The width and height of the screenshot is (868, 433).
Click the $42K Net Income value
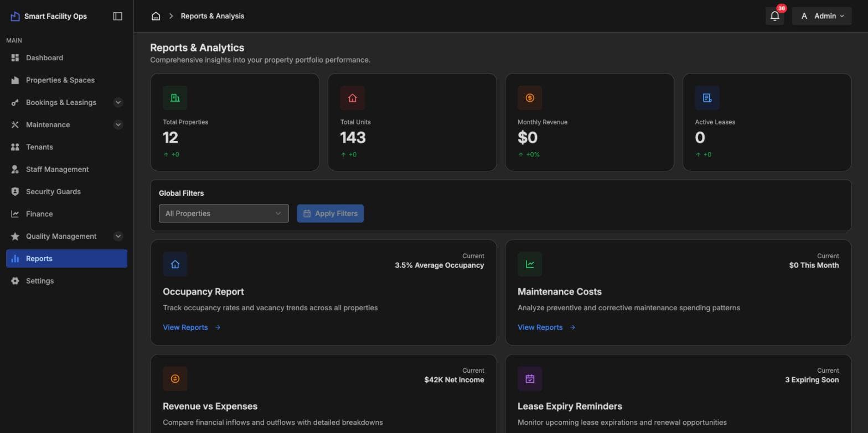point(454,380)
